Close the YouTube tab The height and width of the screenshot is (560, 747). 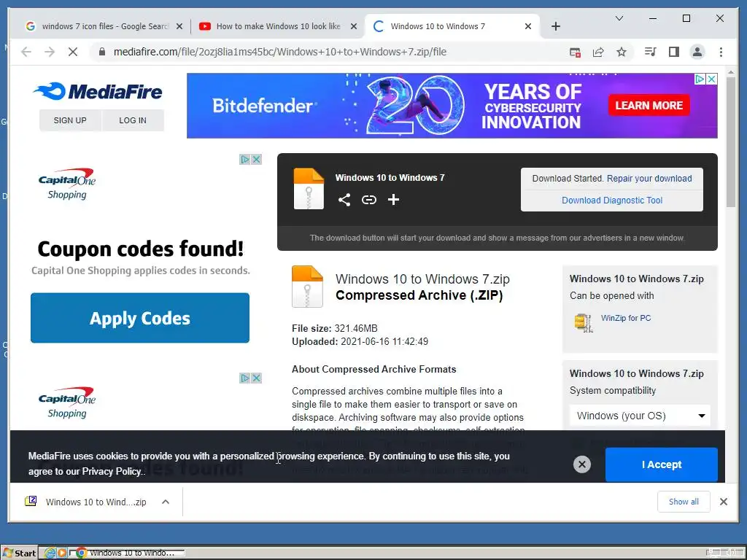click(x=354, y=26)
